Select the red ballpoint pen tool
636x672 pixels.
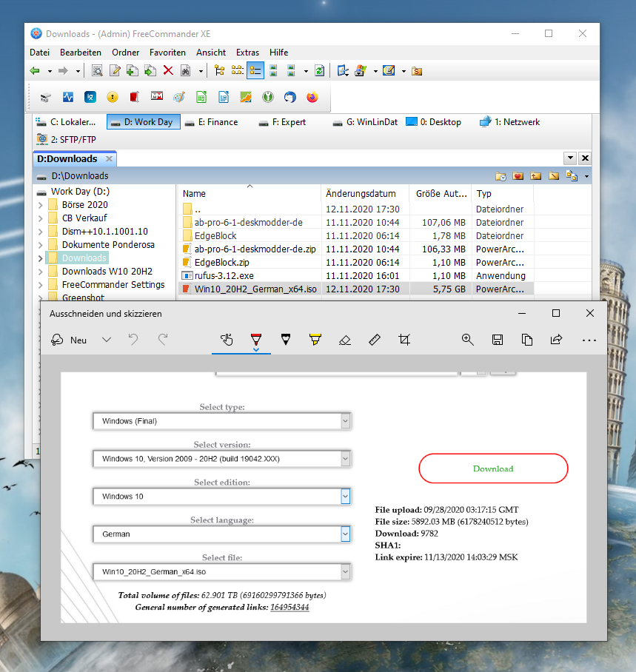click(x=256, y=340)
